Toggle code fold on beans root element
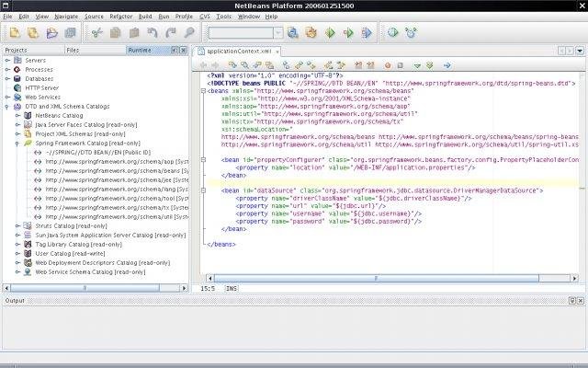The image size is (588, 368). [x=203, y=91]
